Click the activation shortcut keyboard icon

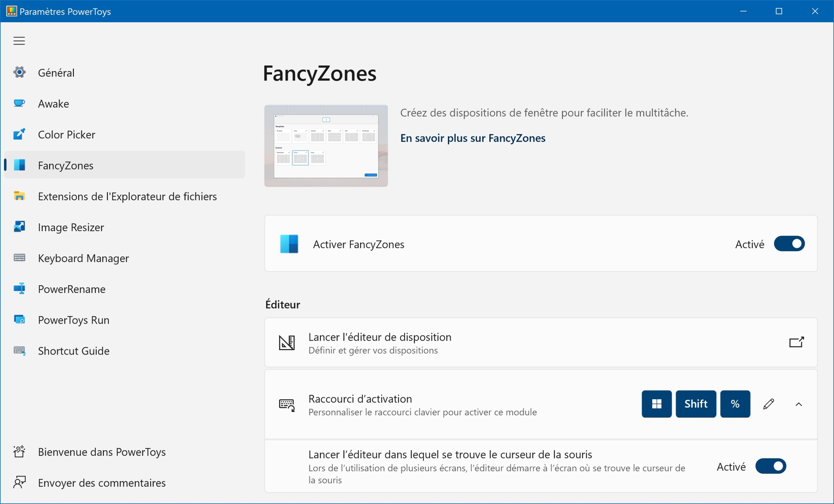(287, 405)
